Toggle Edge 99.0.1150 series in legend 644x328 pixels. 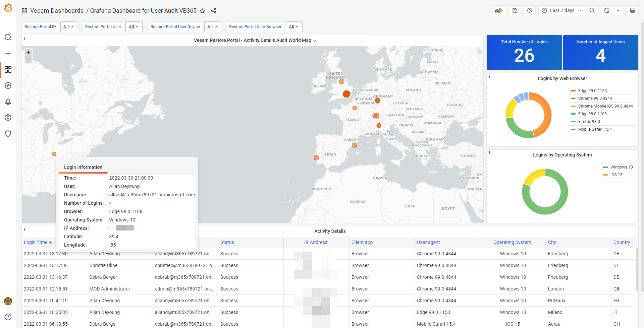(592, 91)
